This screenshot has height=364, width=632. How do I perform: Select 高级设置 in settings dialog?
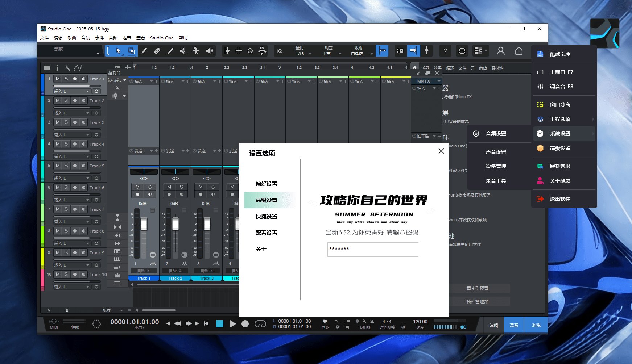[269, 200]
